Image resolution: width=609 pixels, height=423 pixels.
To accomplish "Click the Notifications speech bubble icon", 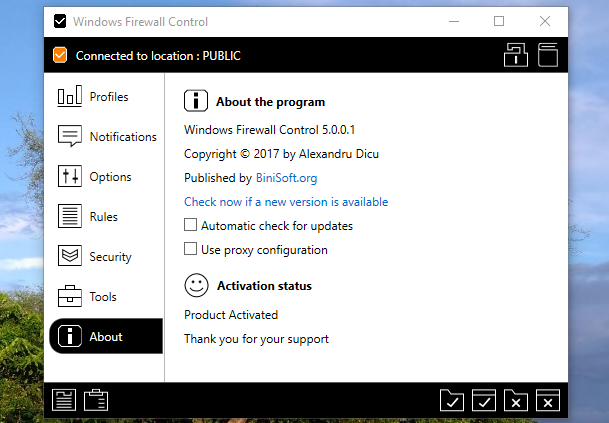I will pyautogui.click(x=70, y=136).
